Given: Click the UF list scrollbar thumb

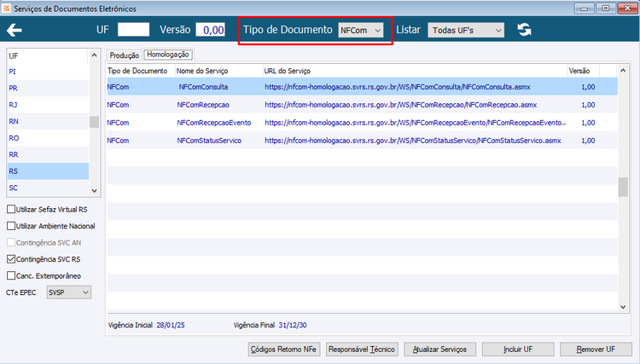Looking at the screenshot, I should [94, 121].
